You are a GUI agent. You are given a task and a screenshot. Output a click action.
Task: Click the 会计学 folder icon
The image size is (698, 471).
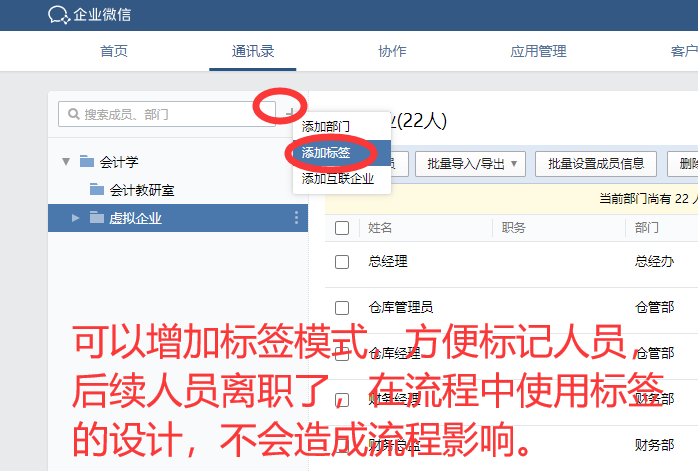coord(87,161)
